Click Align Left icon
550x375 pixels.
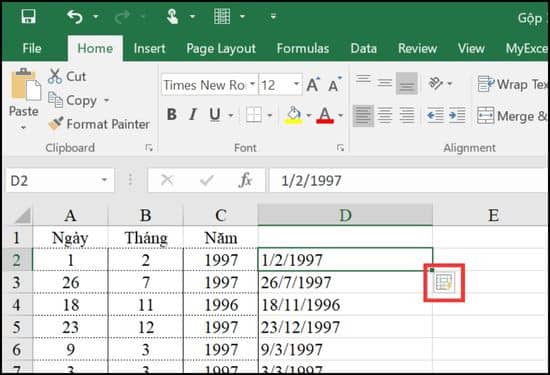[363, 115]
